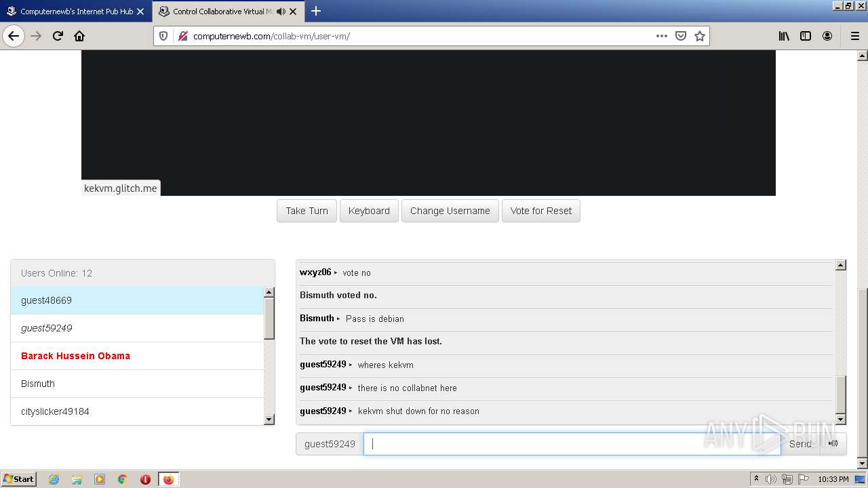Open the network tray icon
This screenshot has width=868, height=488.
pos(787,479)
